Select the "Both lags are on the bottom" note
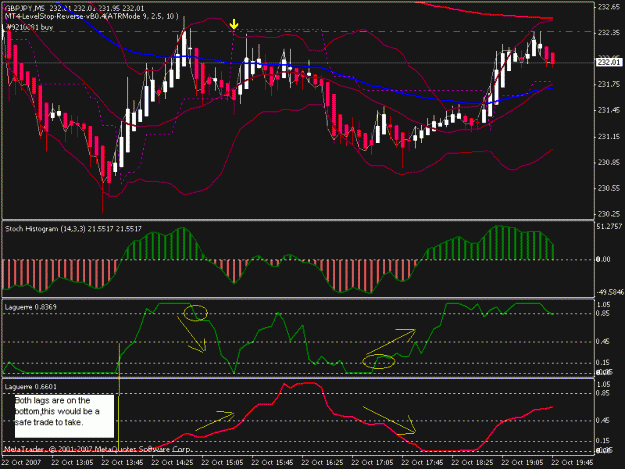The image size is (625, 469). pyautogui.click(x=64, y=416)
